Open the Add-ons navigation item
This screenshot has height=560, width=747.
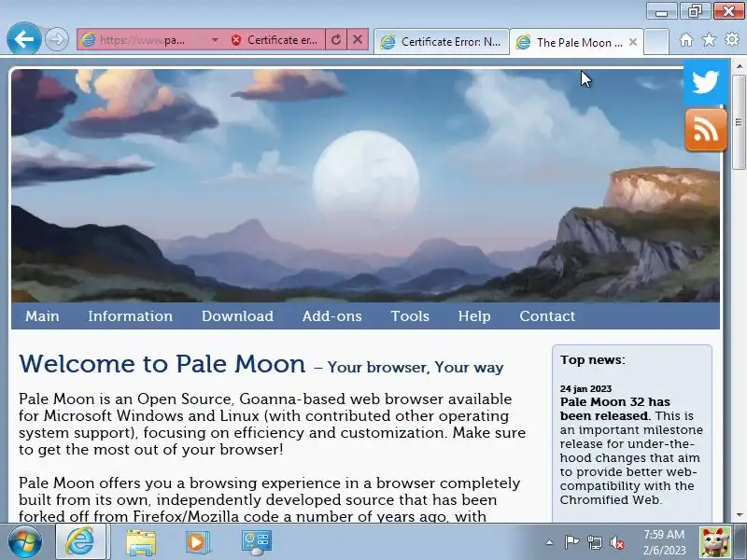332,316
